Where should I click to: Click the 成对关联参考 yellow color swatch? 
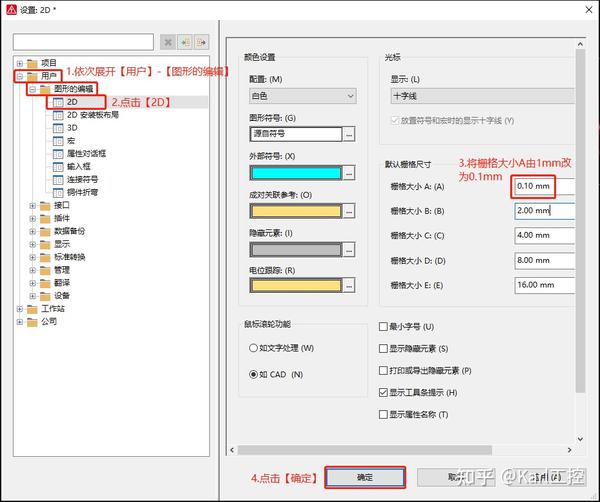click(x=296, y=211)
